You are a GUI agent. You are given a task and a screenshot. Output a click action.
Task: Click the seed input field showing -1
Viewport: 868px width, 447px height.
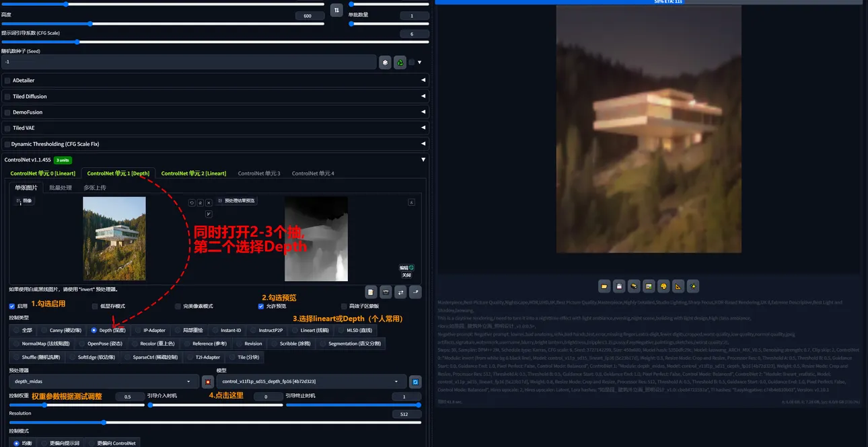188,62
